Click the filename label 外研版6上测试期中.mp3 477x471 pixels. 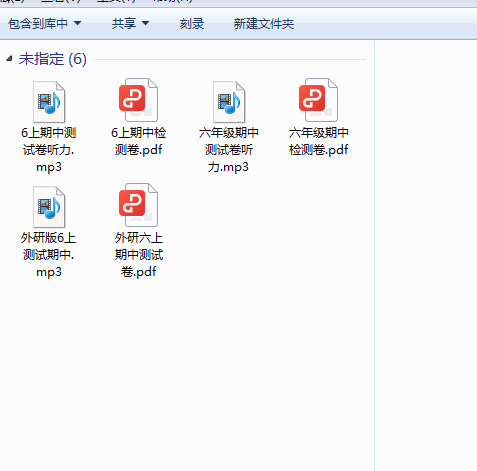click(x=49, y=255)
